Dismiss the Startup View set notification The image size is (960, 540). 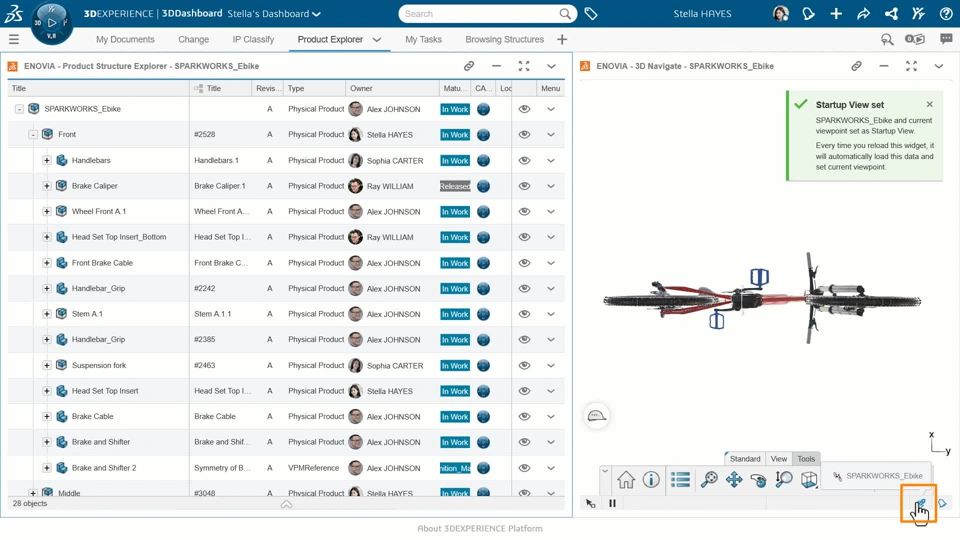[x=929, y=104]
